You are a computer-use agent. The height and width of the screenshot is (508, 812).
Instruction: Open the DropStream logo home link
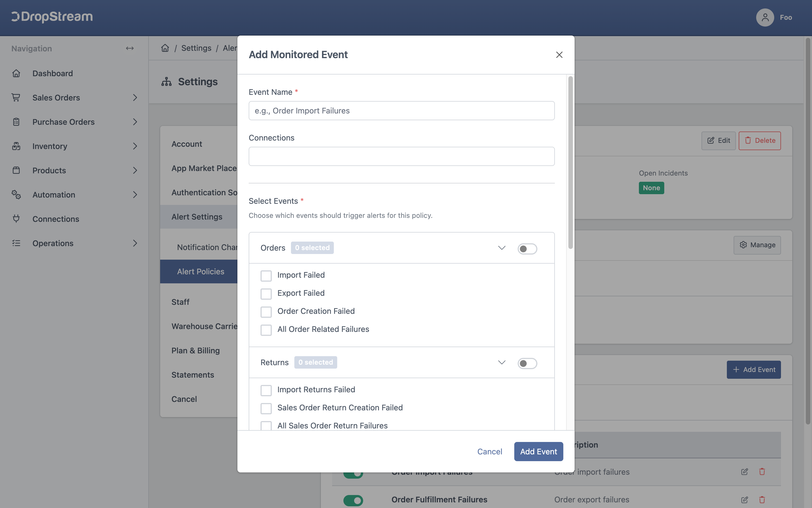pos(52,17)
